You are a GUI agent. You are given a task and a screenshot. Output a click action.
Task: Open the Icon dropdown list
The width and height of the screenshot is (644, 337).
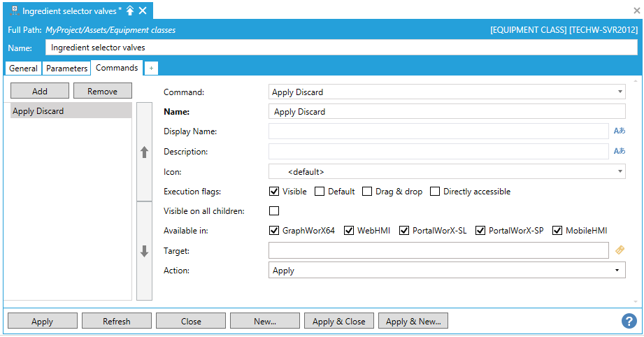620,171
